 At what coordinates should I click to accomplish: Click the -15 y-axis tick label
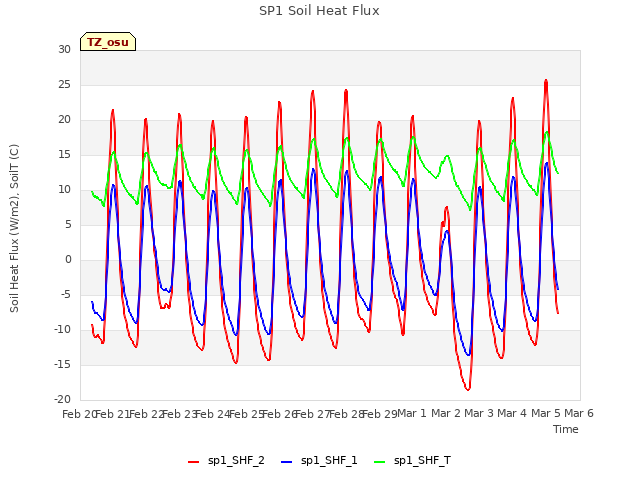62,364
